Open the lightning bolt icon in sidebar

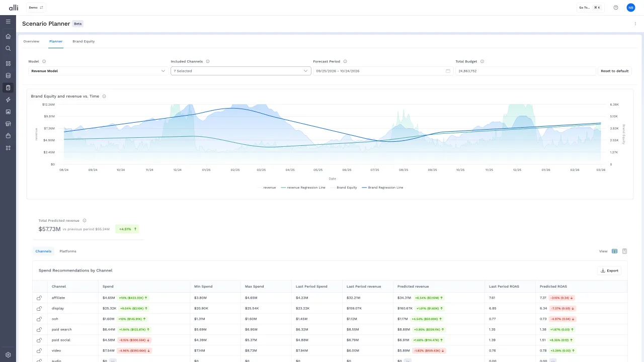(8, 100)
